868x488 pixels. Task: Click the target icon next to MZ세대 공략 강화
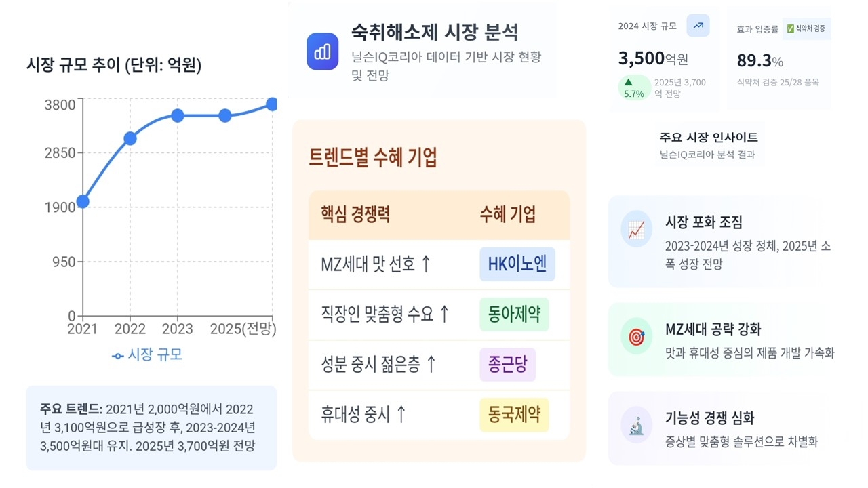pos(636,337)
